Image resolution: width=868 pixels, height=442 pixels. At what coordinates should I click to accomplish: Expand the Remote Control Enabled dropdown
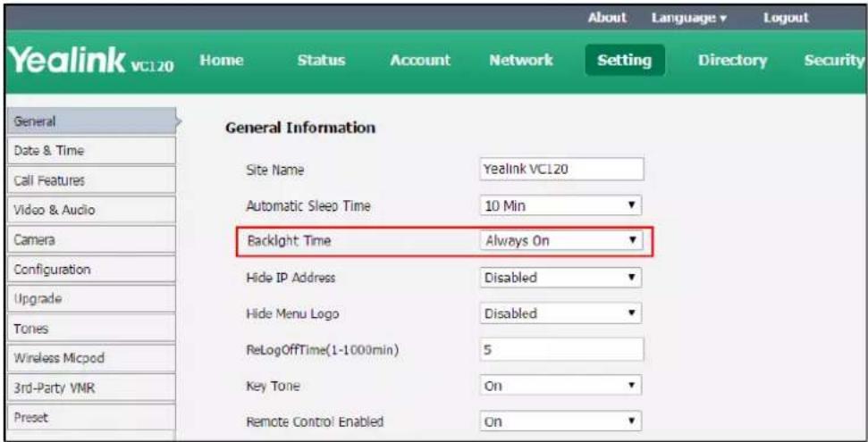560,421
